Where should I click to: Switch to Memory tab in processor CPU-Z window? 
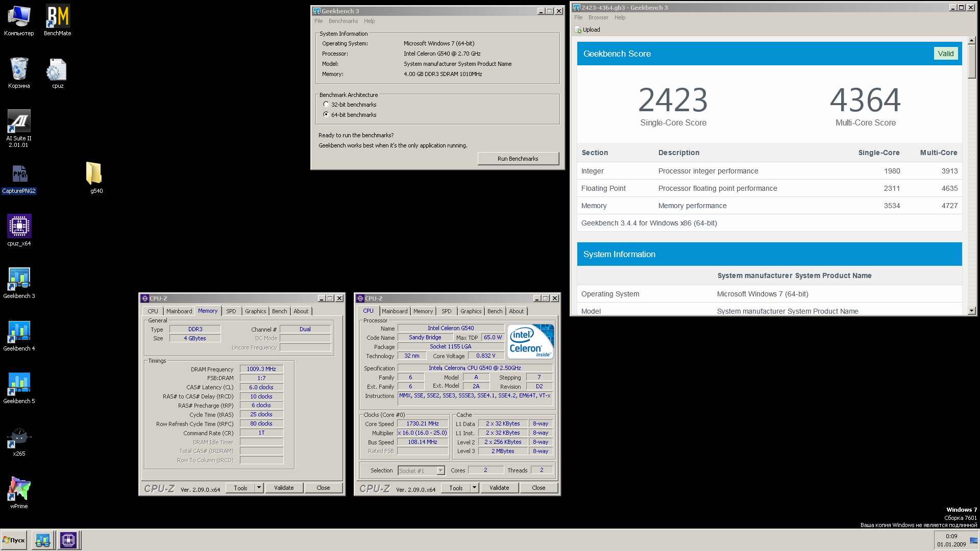pyautogui.click(x=423, y=311)
